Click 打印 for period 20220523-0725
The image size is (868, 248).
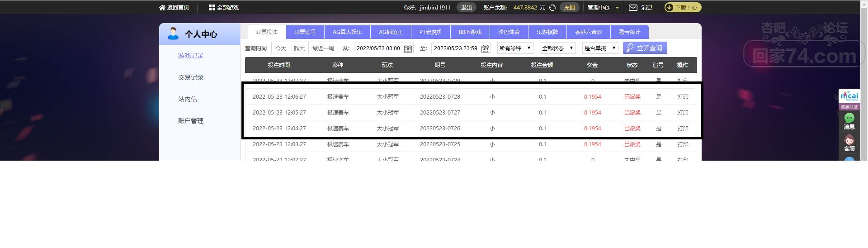(683, 144)
